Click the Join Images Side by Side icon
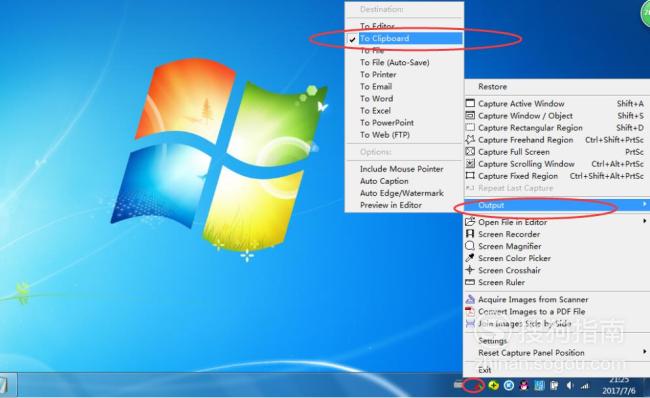The width and height of the screenshot is (650, 398). (x=470, y=323)
